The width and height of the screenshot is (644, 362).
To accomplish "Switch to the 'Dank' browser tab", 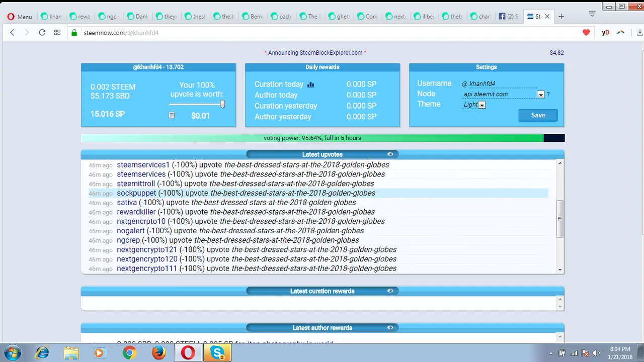I will [x=138, y=17].
